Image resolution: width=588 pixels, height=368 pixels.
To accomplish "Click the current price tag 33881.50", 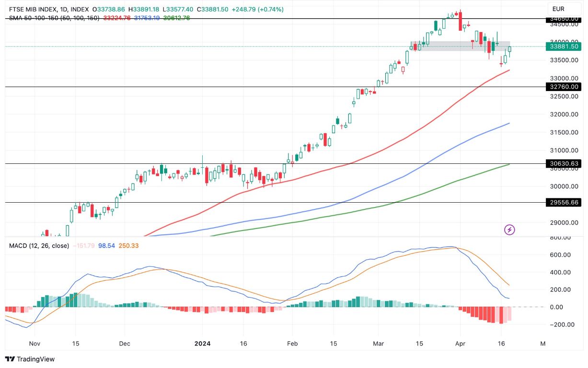I will (x=563, y=46).
